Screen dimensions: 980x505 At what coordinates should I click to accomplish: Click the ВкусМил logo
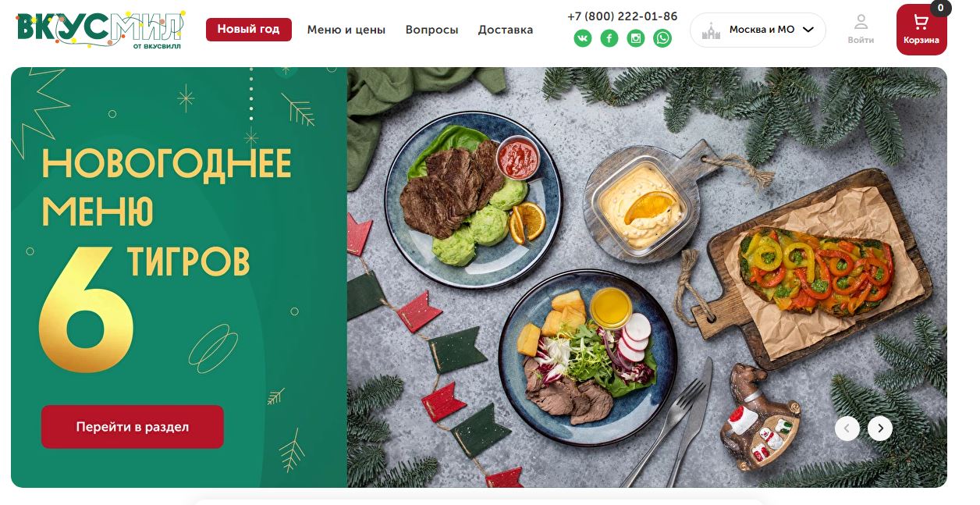point(101,30)
